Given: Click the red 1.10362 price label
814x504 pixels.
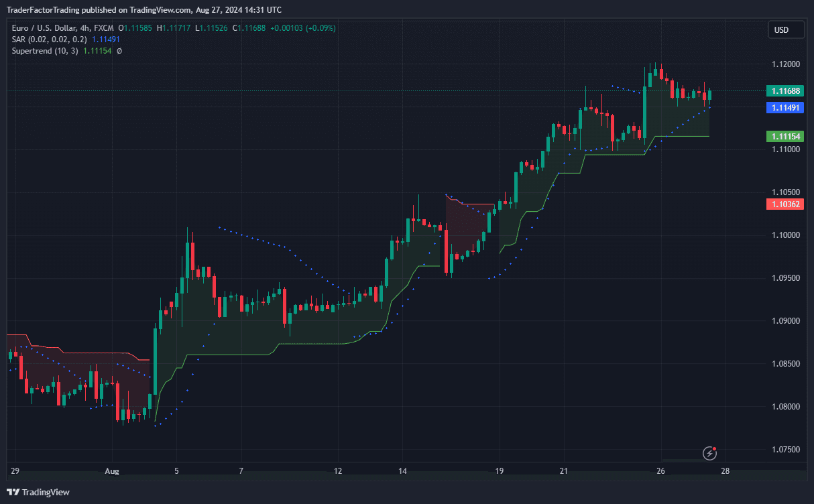Looking at the screenshot, I should tap(785, 204).
